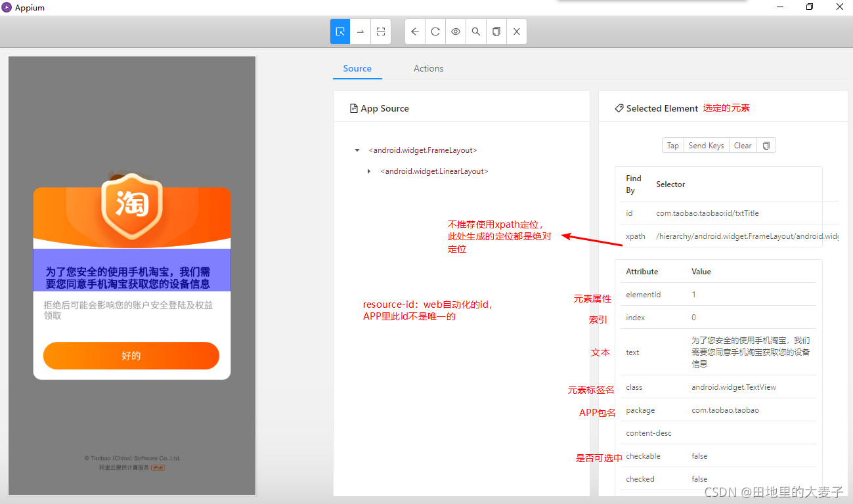Open the Actions tab
853x504 pixels.
(x=428, y=68)
